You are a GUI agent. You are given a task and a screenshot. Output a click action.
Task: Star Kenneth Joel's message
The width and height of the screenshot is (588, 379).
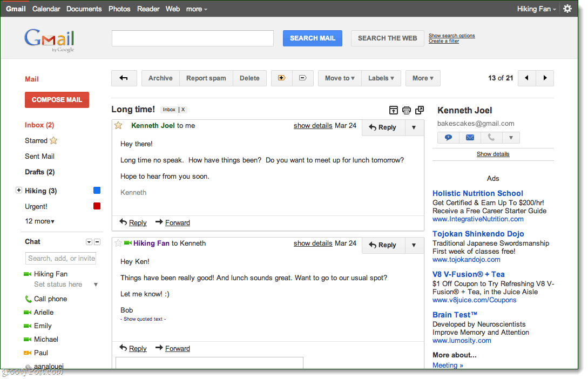(118, 126)
